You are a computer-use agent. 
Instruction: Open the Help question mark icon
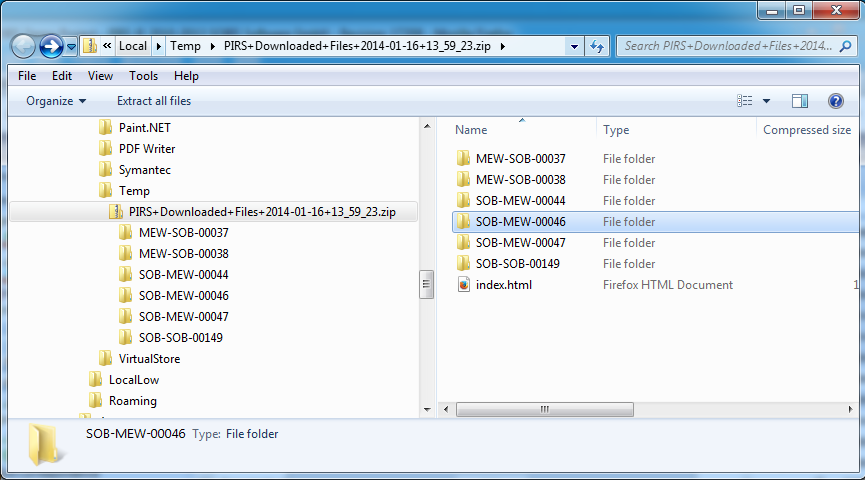[x=836, y=101]
